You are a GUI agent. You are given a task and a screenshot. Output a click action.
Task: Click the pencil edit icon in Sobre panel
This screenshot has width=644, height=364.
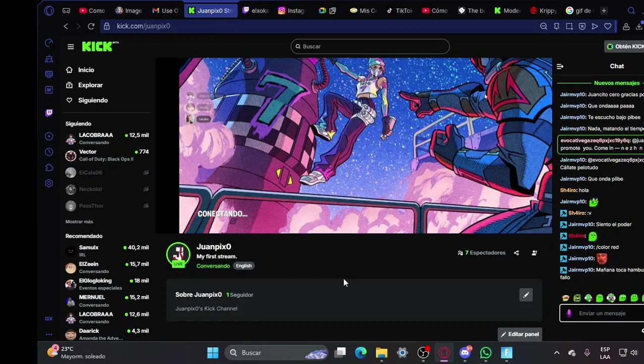coord(526,295)
